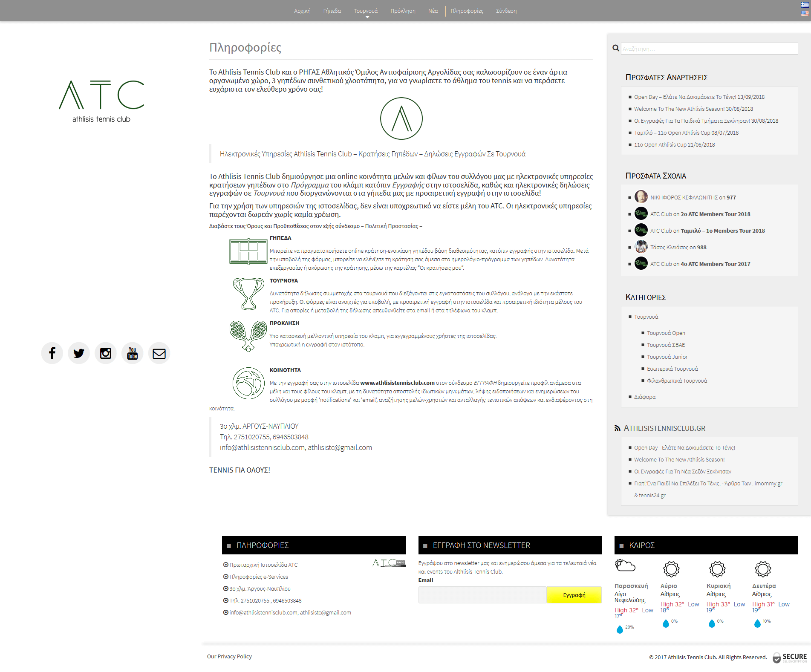Click the Κυριακή sunny weather icon
The image size is (811, 672).
coord(717,569)
